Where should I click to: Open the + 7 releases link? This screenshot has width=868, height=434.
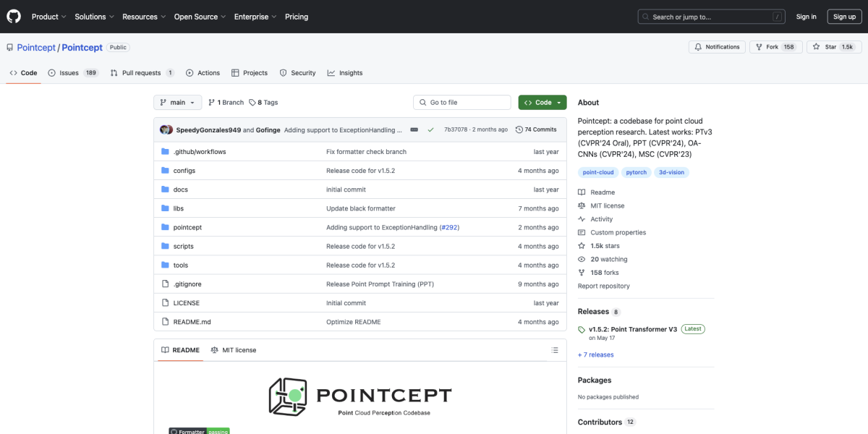[595, 354]
